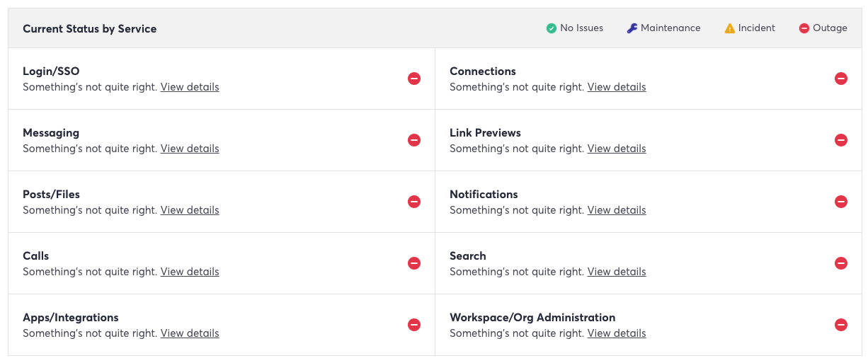This screenshot has width=868, height=363.
Task: Click the Apps/Integrations outage icon
Action: click(x=414, y=325)
